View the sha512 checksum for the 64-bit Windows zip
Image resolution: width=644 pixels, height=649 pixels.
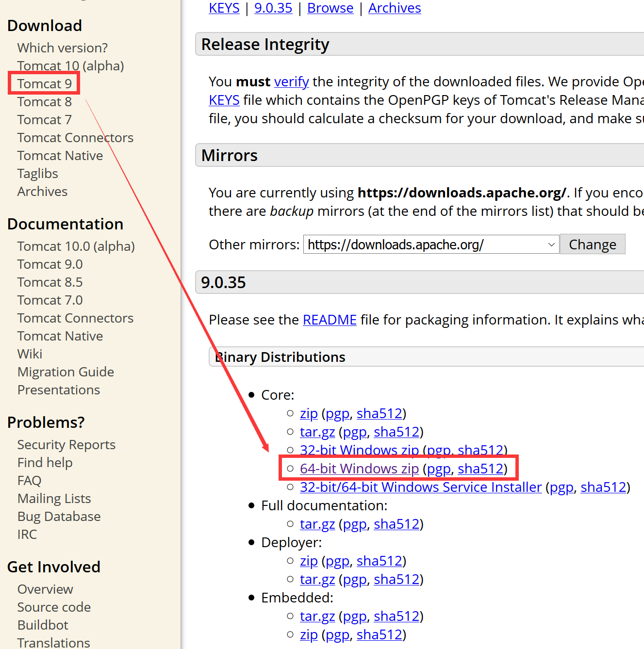coord(480,469)
